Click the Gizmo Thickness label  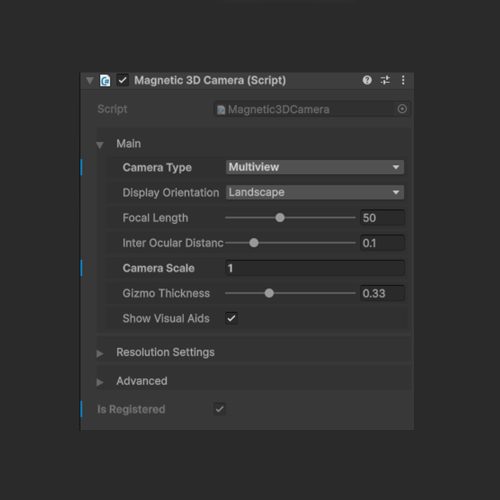pyautogui.click(x=166, y=293)
